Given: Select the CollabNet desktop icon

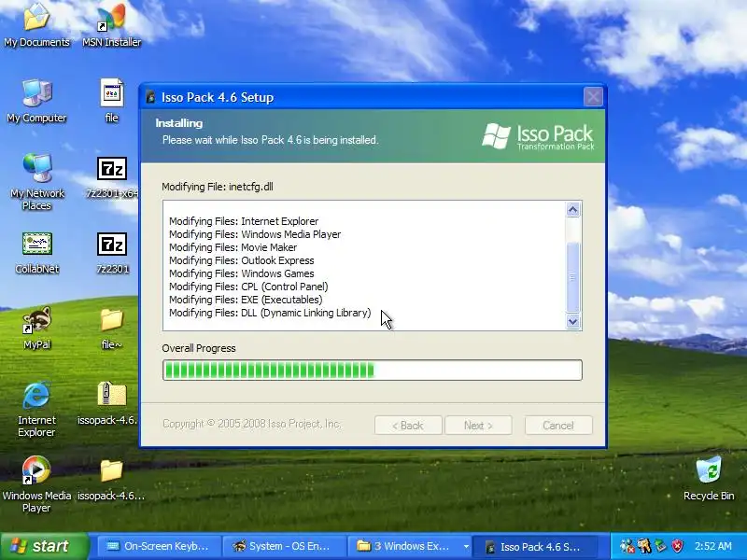Looking at the screenshot, I should pyautogui.click(x=36, y=252).
